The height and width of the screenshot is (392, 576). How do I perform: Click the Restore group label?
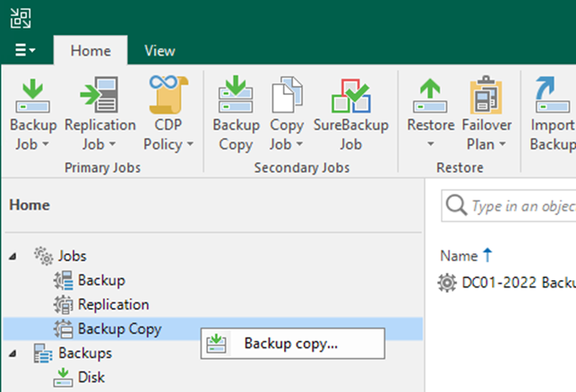460,167
